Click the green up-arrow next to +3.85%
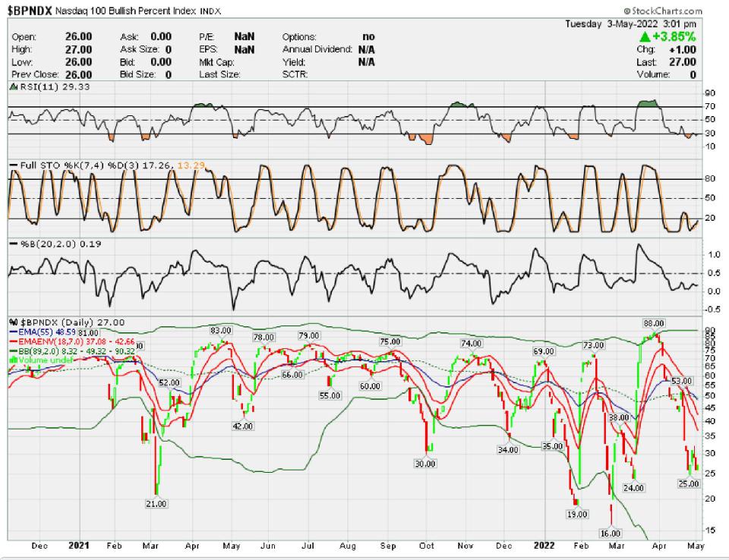The width and height of the screenshot is (729, 560). point(645,36)
